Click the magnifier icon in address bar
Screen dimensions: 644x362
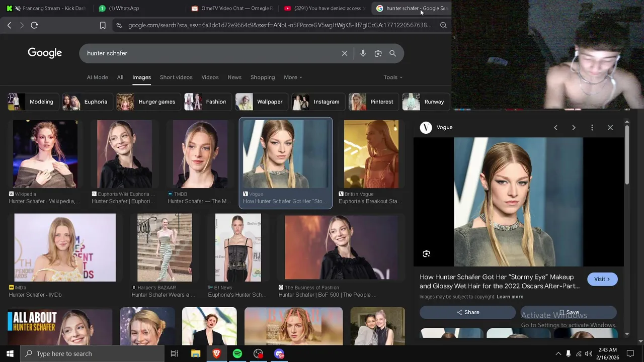pos(443,25)
